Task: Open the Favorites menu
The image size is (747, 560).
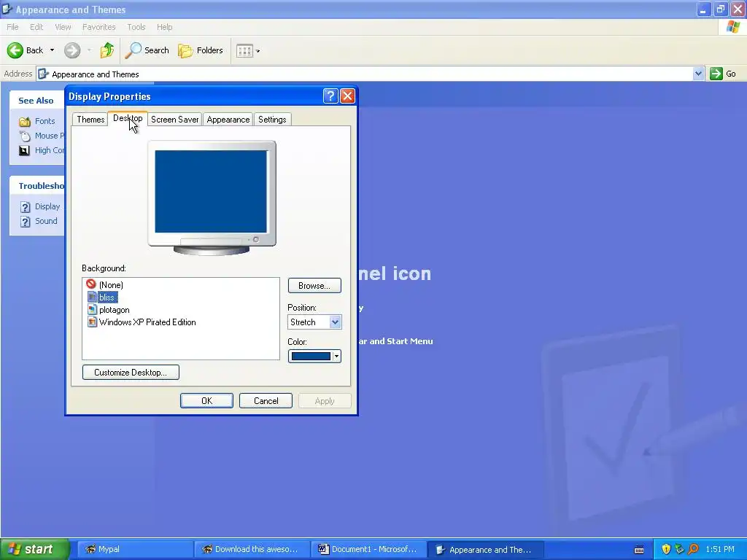Action: [x=99, y=27]
